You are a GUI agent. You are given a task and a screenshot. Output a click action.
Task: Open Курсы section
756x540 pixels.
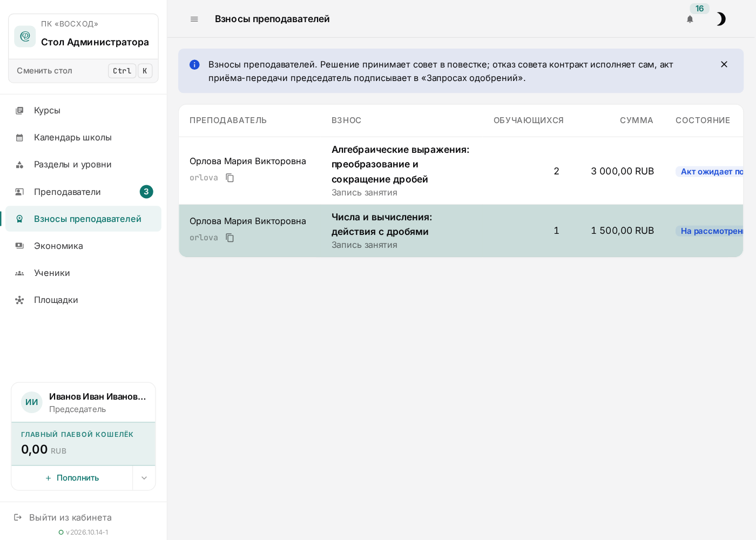[83, 110]
